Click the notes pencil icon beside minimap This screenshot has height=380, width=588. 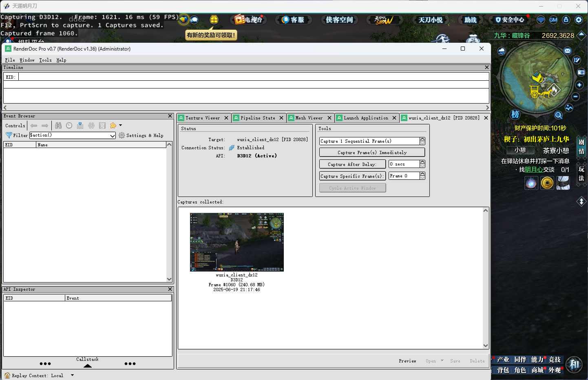pos(577,60)
